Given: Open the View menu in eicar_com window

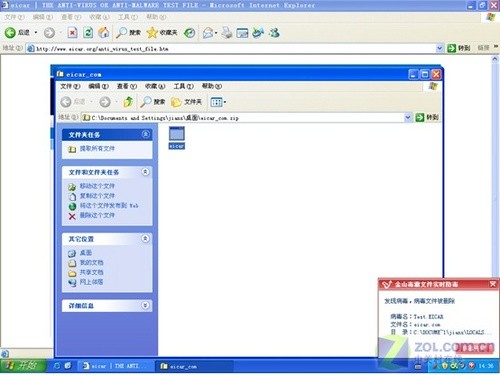Looking at the screenshot, I should pyautogui.click(x=127, y=86).
